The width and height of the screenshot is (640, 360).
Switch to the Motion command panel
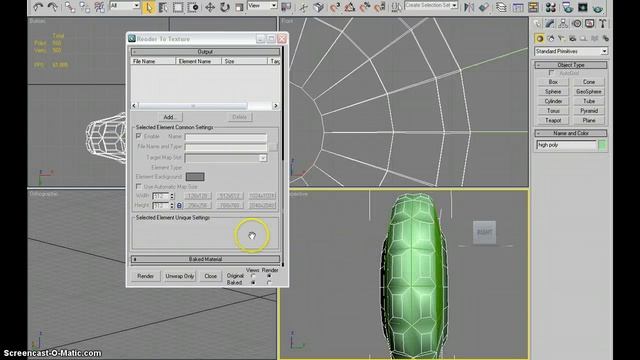[x=576, y=24]
